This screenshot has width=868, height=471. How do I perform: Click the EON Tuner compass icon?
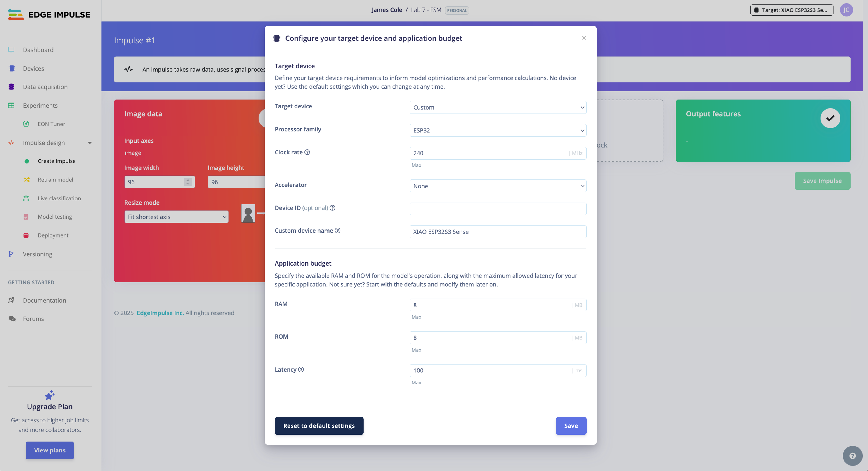click(x=26, y=124)
